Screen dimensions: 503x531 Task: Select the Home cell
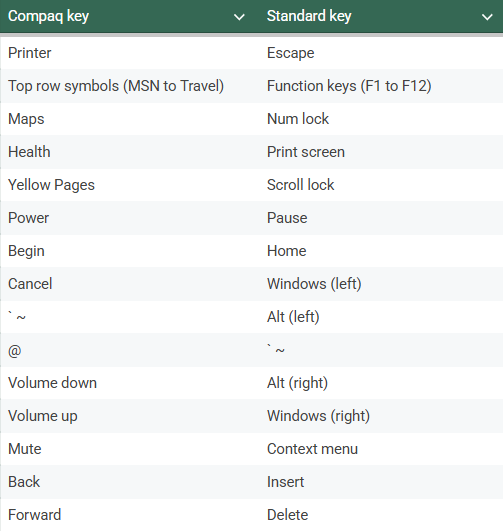tap(381, 251)
